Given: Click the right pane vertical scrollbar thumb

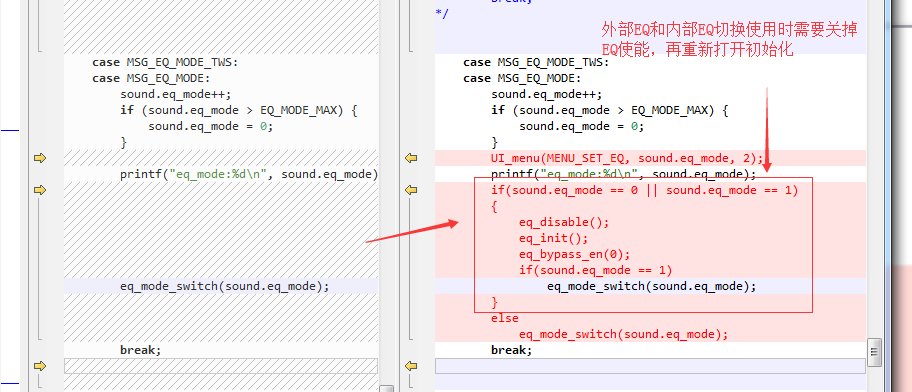Looking at the screenshot, I should pyautogui.click(x=874, y=352).
